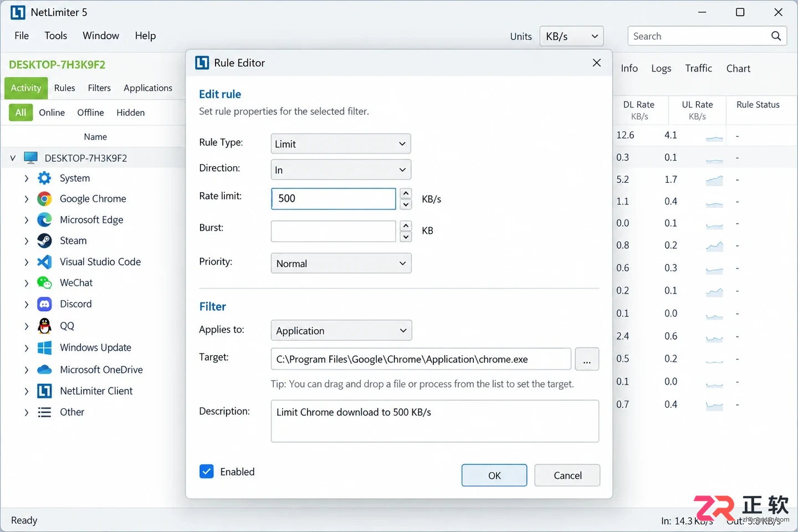Switch to the Chart tab
Screen dimensions: 798x532
point(738,68)
